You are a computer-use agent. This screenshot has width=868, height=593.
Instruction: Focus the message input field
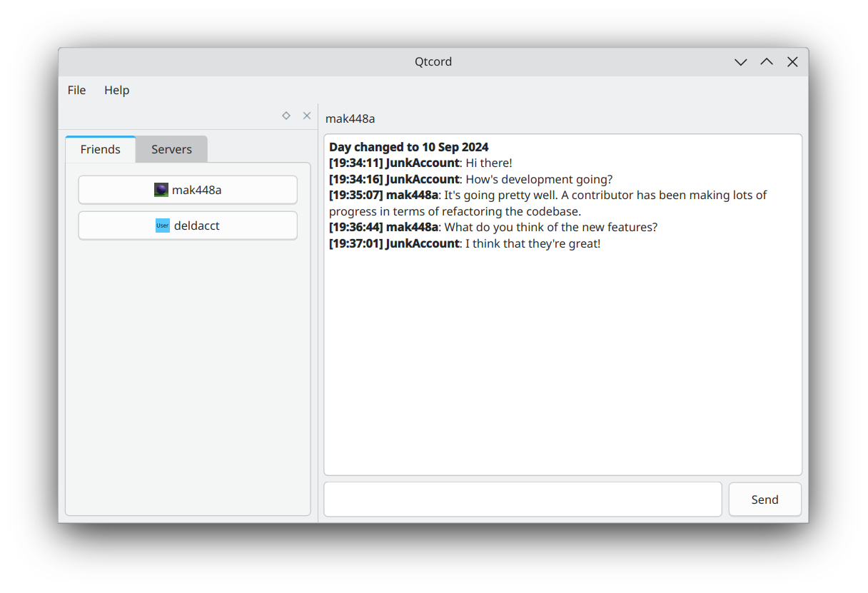[523, 500]
